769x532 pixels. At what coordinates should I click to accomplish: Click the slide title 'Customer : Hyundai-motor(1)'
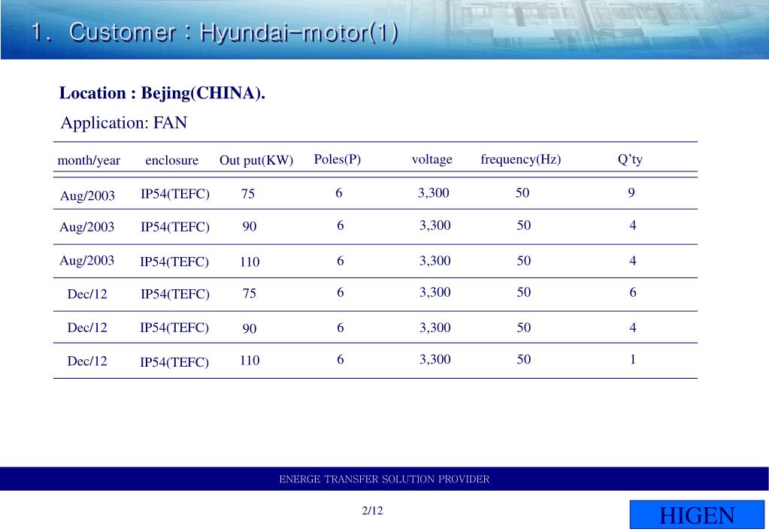coord(234,32)
